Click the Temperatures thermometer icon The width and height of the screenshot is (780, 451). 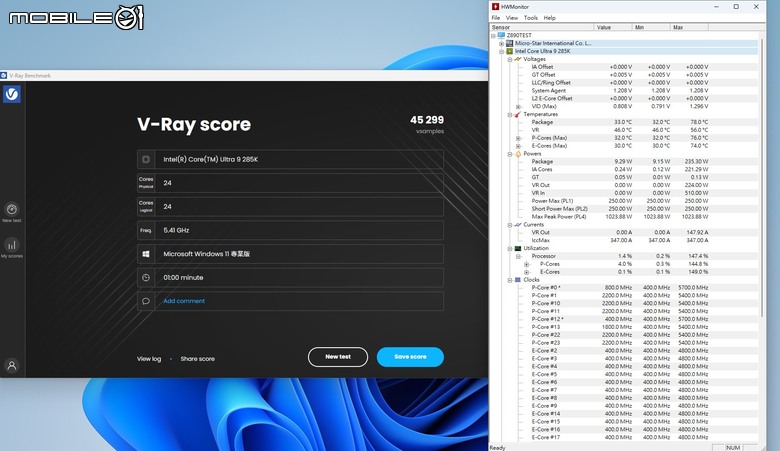point(518,114)
